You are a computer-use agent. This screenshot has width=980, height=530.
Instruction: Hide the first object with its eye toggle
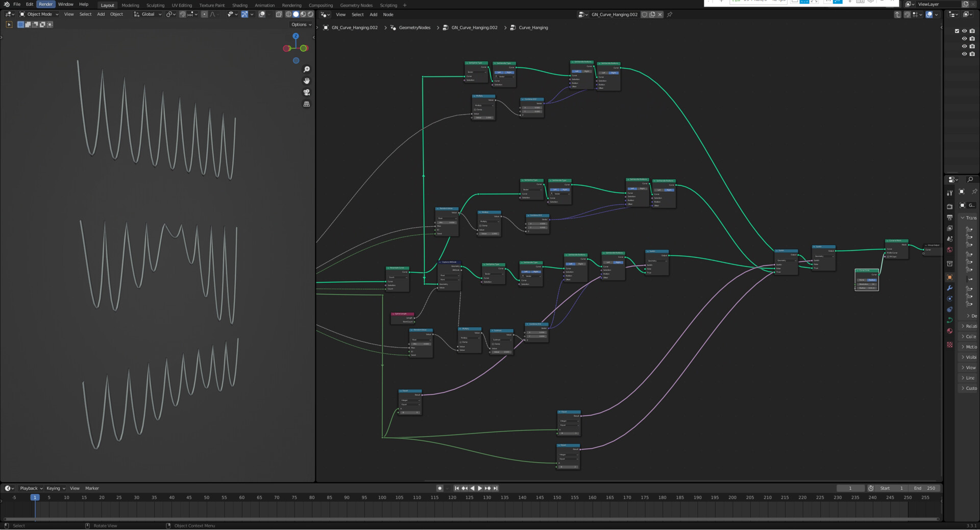(964, 38)
